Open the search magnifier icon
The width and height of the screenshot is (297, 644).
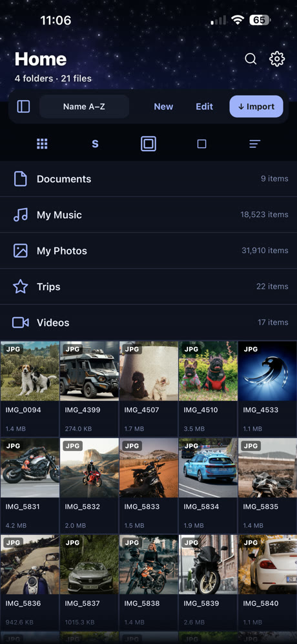251,59
